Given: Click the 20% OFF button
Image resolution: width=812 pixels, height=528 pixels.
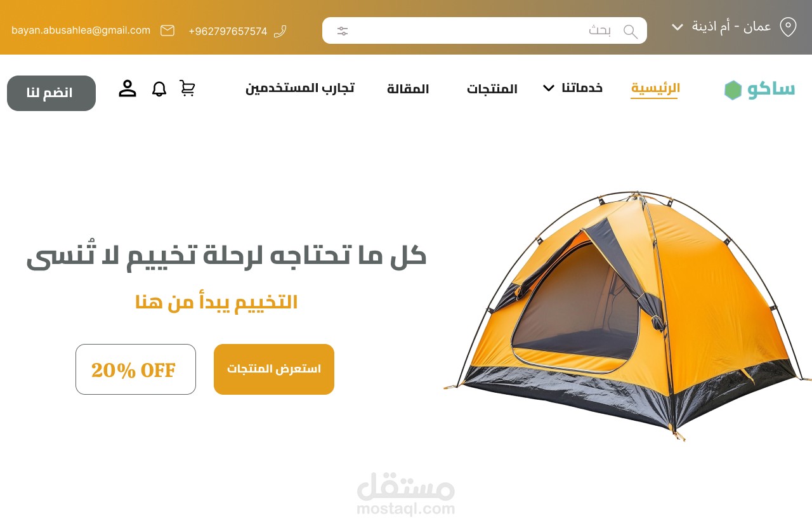Looking at the screenshot, I should (136, 369).
